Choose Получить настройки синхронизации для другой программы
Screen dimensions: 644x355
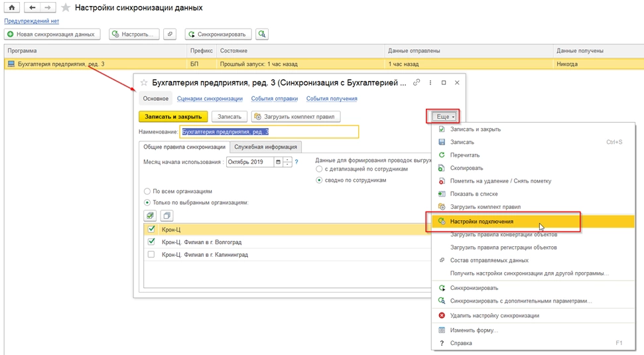tap(533, 273)
